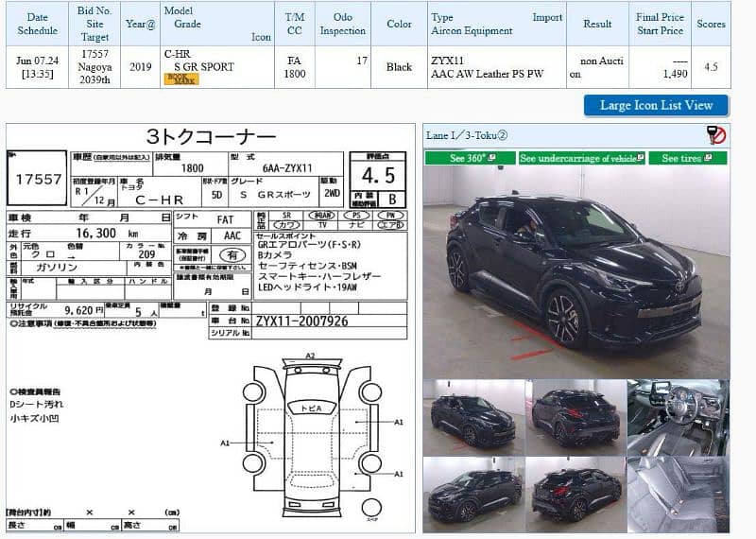Click the no-key prohibited icon
The image size is (756, 539).
[716, 135]
